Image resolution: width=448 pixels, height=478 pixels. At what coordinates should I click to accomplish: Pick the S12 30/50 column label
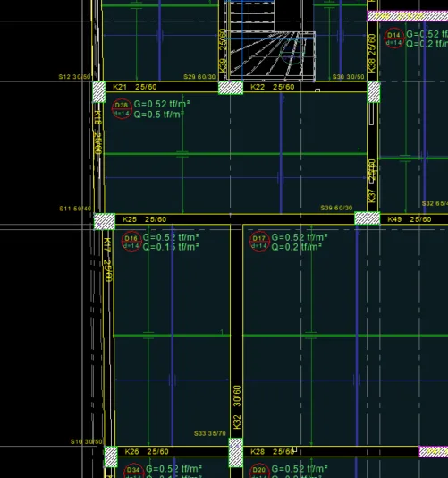(75, 77)
